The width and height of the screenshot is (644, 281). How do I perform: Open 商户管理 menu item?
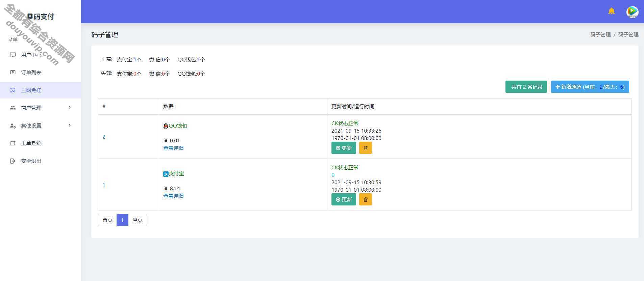point(41,108)
